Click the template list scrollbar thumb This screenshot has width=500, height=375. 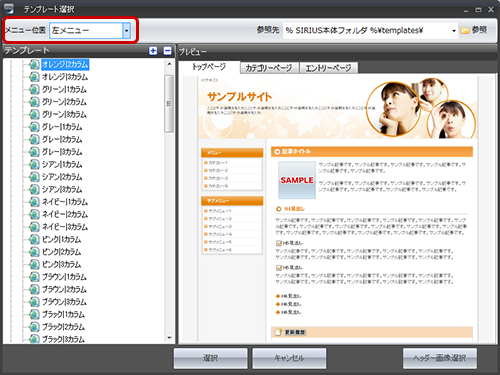[x=169, y=104]
